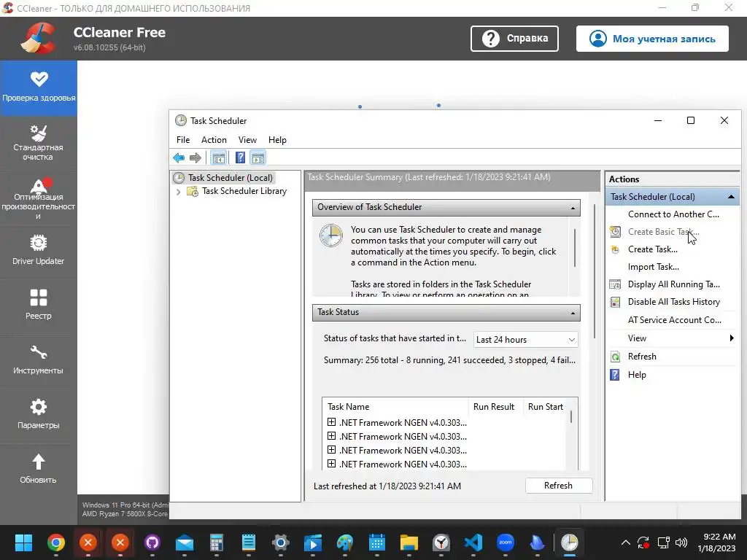This screenshot has height=560, width=747.
Task: Click the green Refresh icon in Actions
Action: [615, 357]
